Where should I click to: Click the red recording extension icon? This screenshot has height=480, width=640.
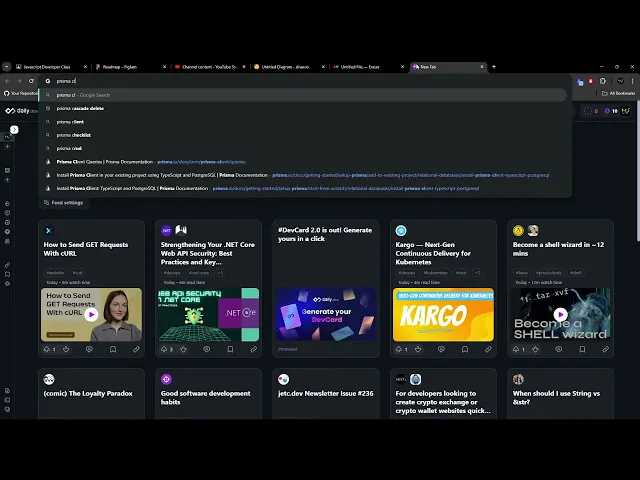point(591,81)
